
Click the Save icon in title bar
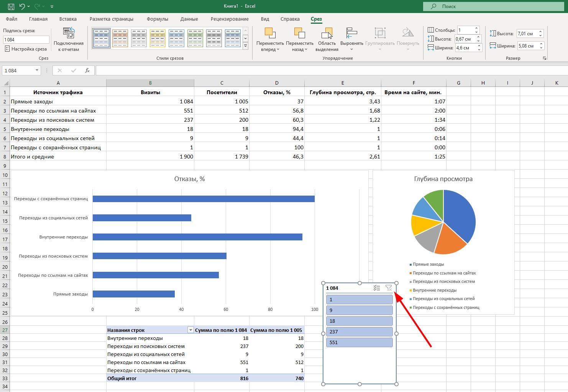click(11, 6)
